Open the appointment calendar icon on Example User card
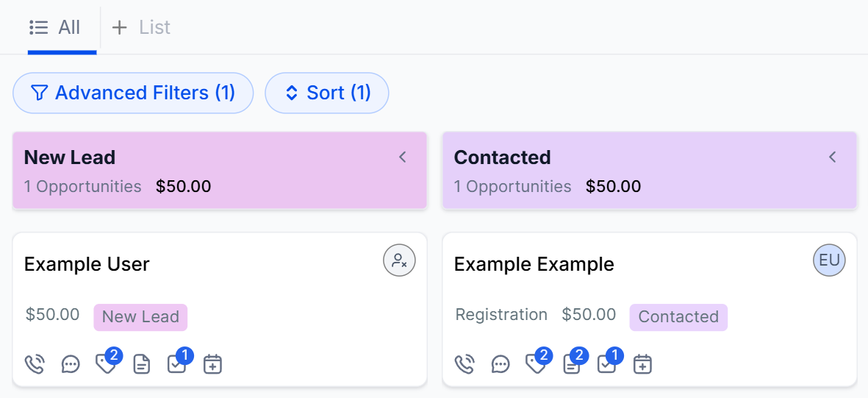 213,364
